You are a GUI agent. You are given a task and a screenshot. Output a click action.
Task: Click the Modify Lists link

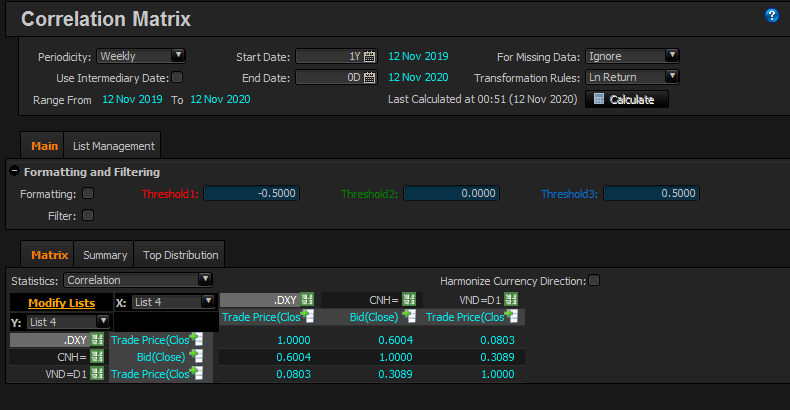[x=61, y=302]
